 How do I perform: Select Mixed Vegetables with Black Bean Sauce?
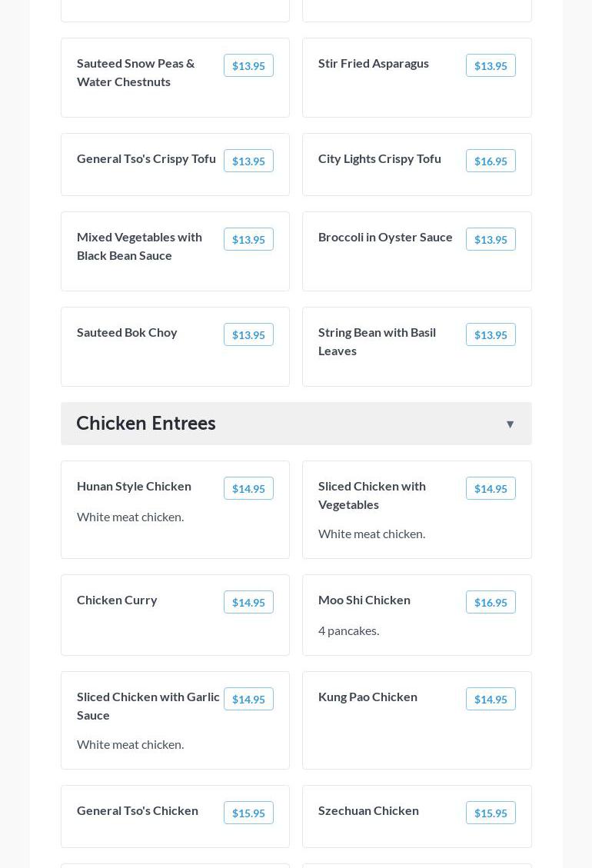[x=139, y=246]
